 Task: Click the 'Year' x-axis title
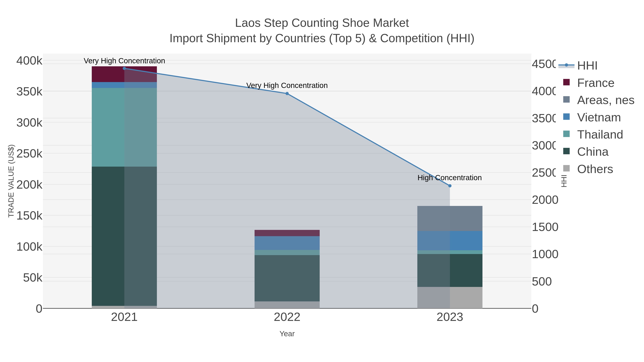point(287,334)
